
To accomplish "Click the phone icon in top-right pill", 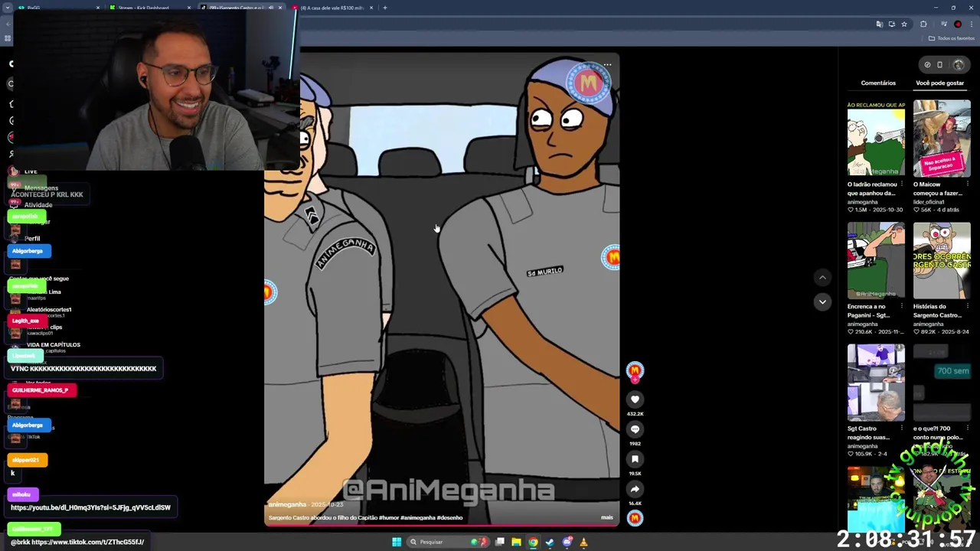I will click(940, 65).
